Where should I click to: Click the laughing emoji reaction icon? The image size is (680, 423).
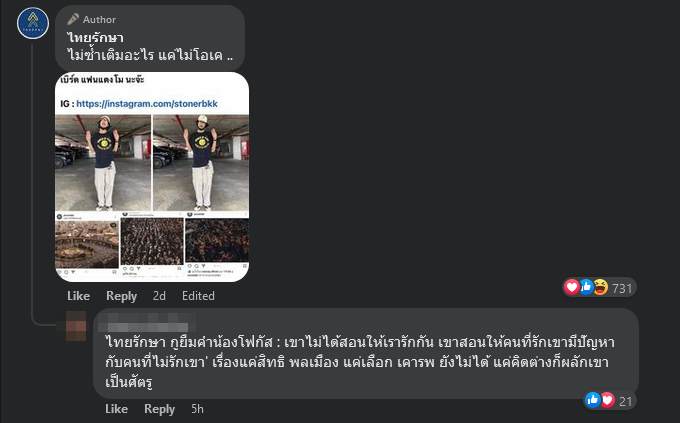(x=601, y=287)
